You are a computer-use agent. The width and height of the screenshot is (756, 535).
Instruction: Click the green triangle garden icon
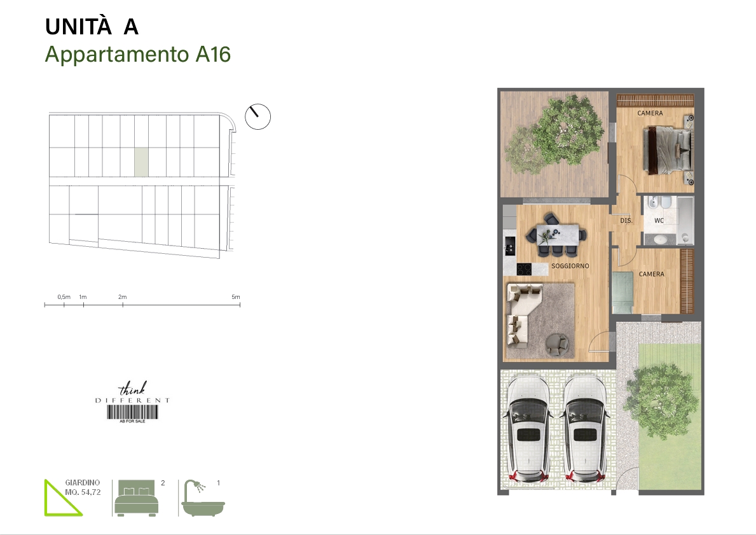tap(61, 499)
